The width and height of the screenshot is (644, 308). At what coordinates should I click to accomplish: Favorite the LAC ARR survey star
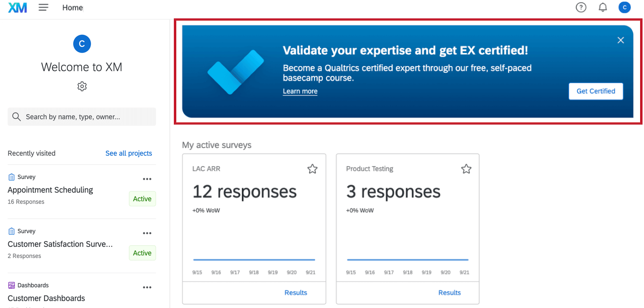click(312, 168)
